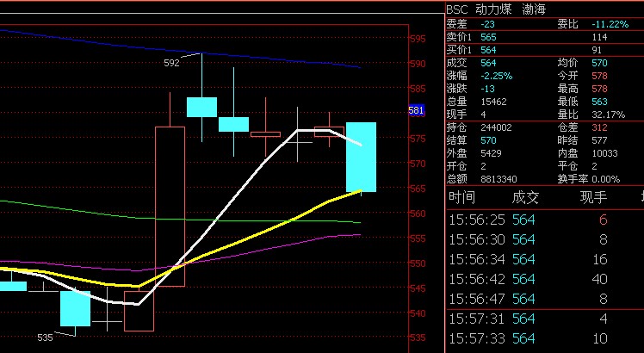Click the 550 price axis label
Viewport: 644px width, 353px height.
(418, 263)
